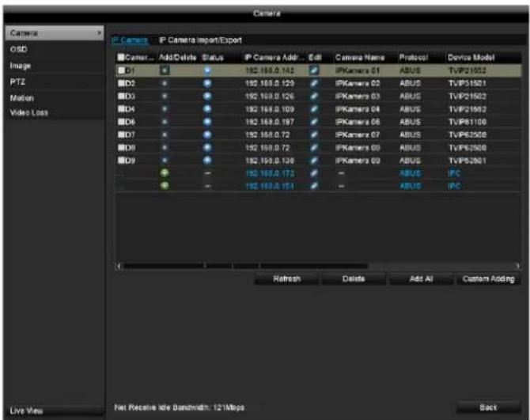Click the Status column header
This screenshot has width=530, height=420.
click(x=213, y=58)
